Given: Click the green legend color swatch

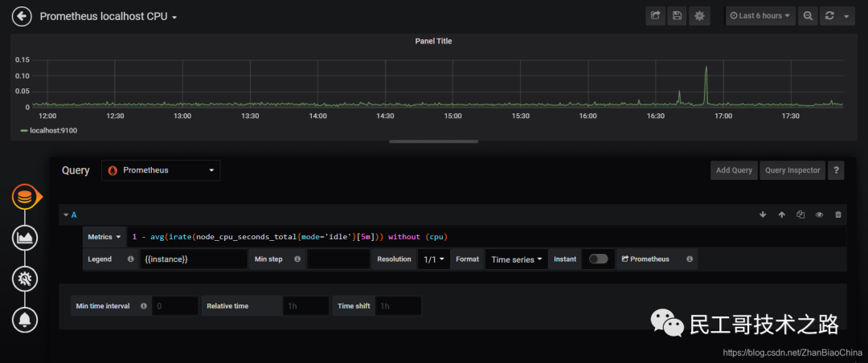Looking at the screenshot, I should (24, 131).
